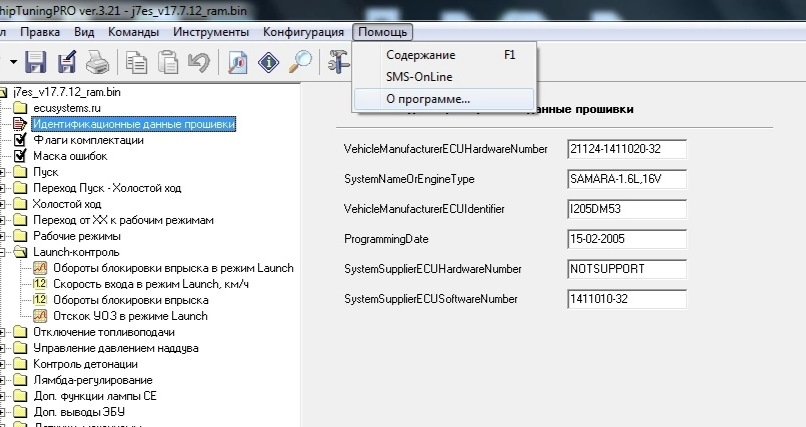Select Переход от ХХ к рабочим режимам
Screen dimensions: 806x427
pyautogui.click(x=123, y=220)
